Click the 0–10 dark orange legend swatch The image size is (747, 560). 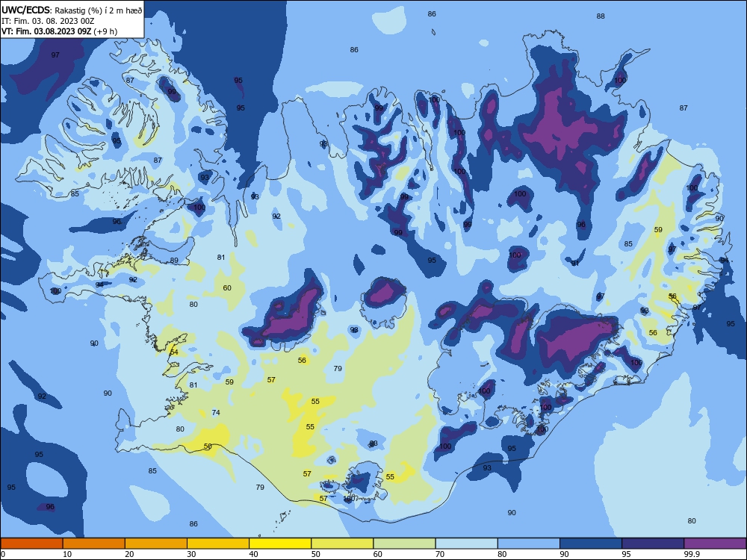31,544
